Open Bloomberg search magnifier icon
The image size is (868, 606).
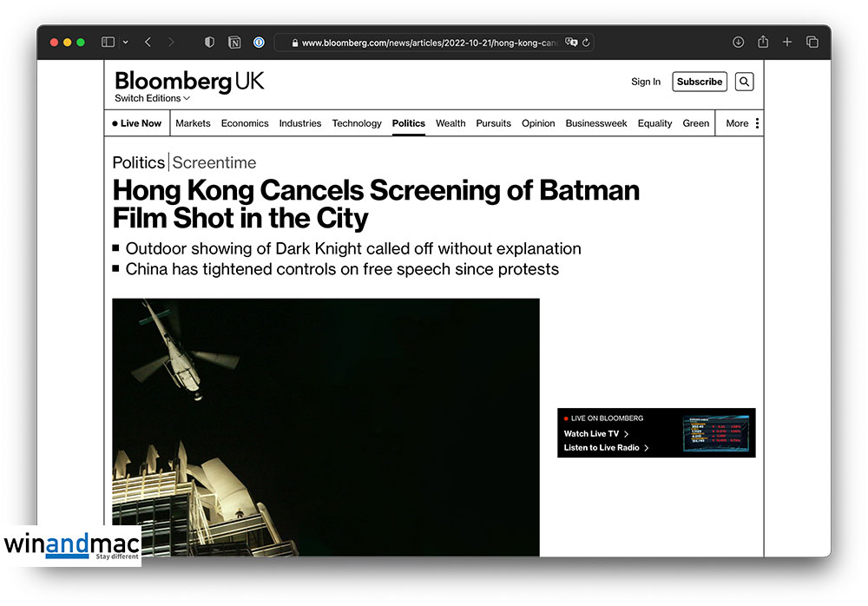pos(744,82)
